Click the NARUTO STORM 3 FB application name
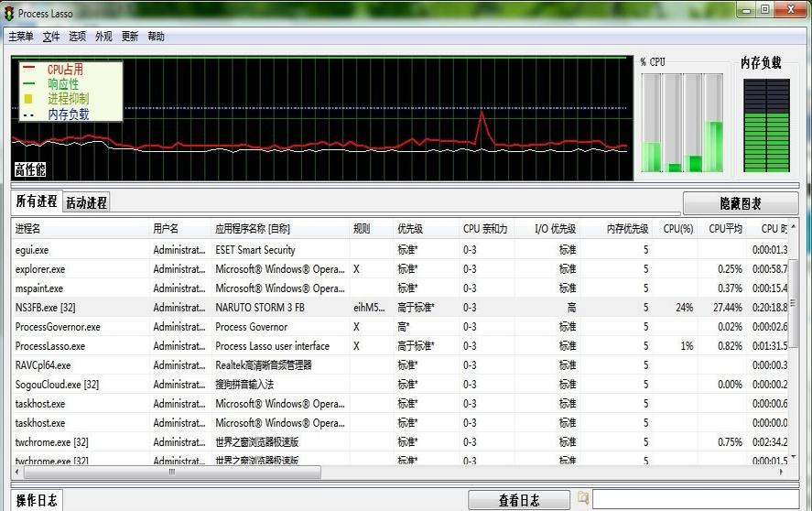This screenshot has width=812, height=511. (260, 308)
